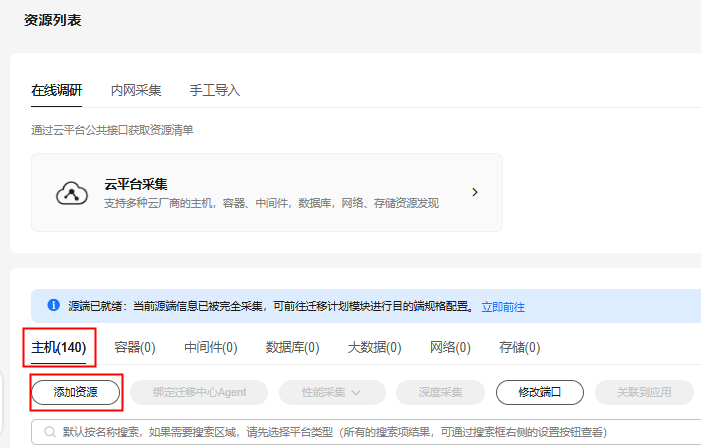This screenshot has width=701, height=448.
Task: Follow the 立即前往 link
Action: pos(503,307)
